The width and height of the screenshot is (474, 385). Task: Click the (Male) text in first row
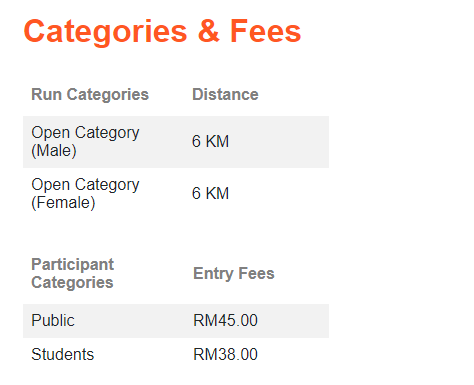click(x=54, y=151)
